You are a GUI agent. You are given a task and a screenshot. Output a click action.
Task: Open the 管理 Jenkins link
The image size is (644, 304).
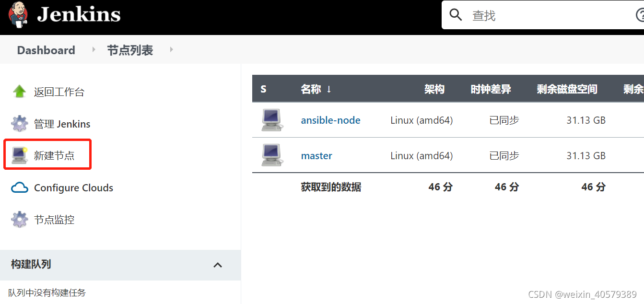(x=62, y=124)
